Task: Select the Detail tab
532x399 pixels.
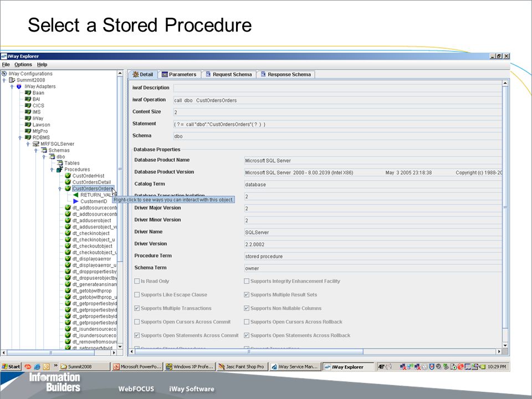Action: coord(143,74)
